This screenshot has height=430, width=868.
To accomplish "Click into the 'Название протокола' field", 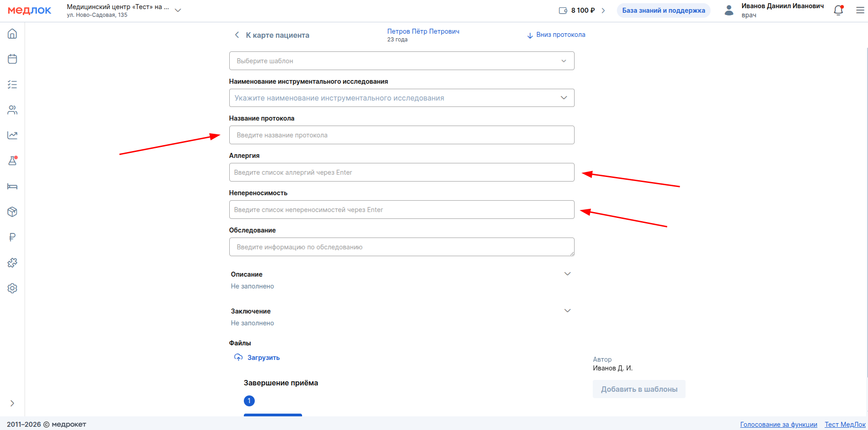I will pos(401,135).
